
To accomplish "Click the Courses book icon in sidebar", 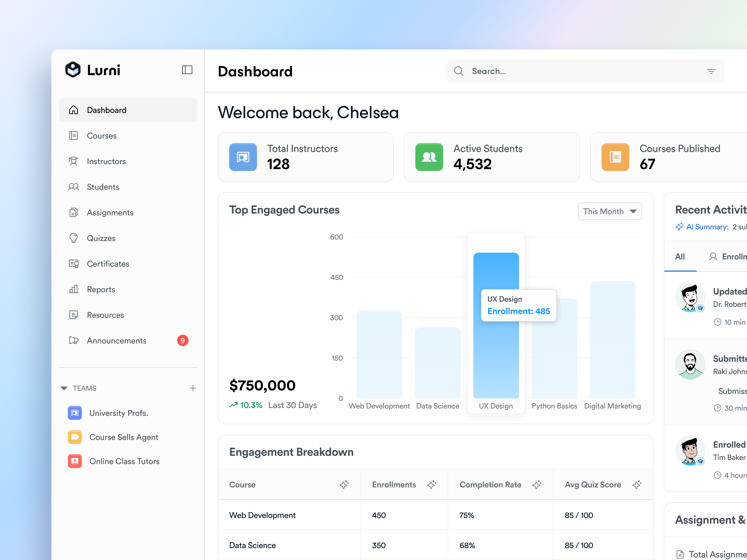I will coord(73,136).
